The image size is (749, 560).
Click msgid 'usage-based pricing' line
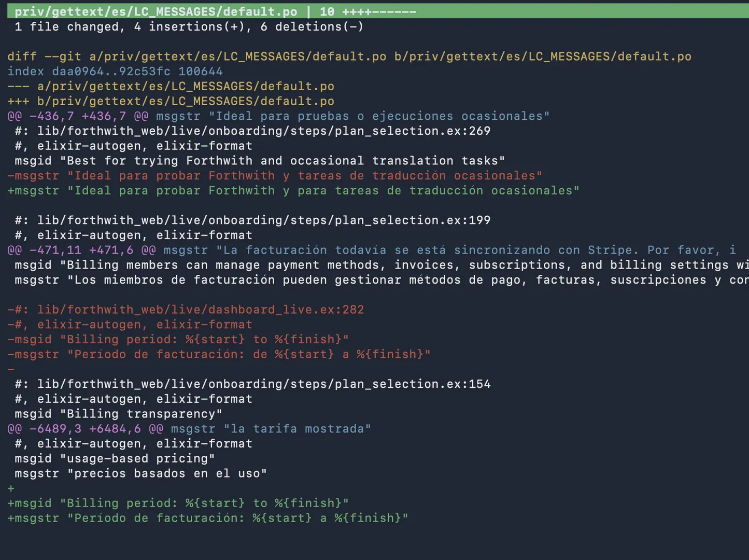pyautogui.click(x=115, y=458)
